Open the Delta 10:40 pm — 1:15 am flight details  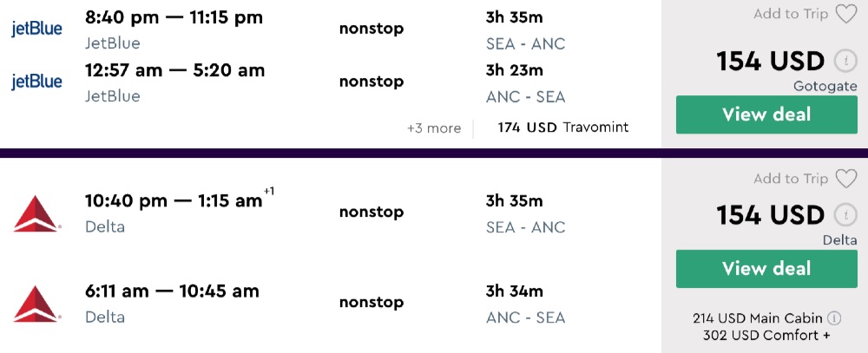pos(174,201)
